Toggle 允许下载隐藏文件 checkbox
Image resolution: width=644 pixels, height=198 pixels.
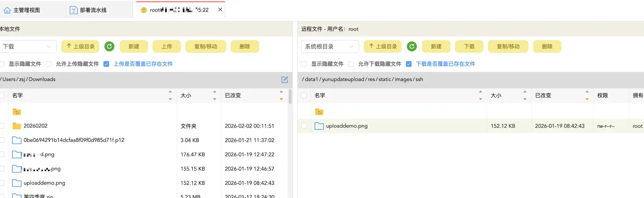point(351,64)
